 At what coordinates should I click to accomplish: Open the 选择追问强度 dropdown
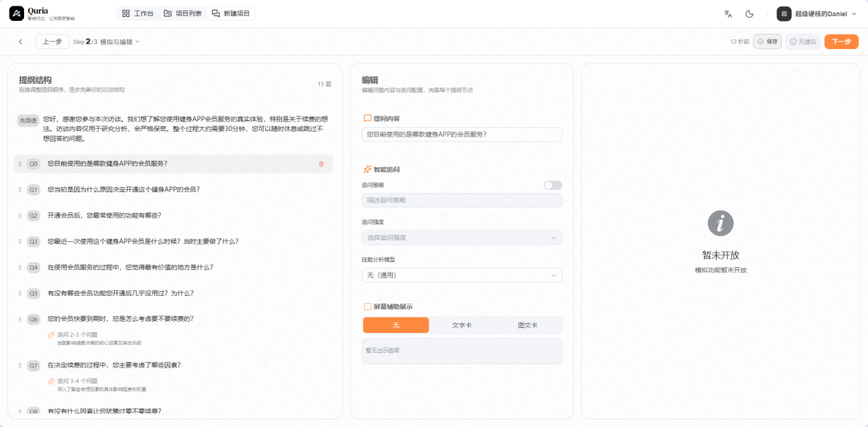point(461,237)
